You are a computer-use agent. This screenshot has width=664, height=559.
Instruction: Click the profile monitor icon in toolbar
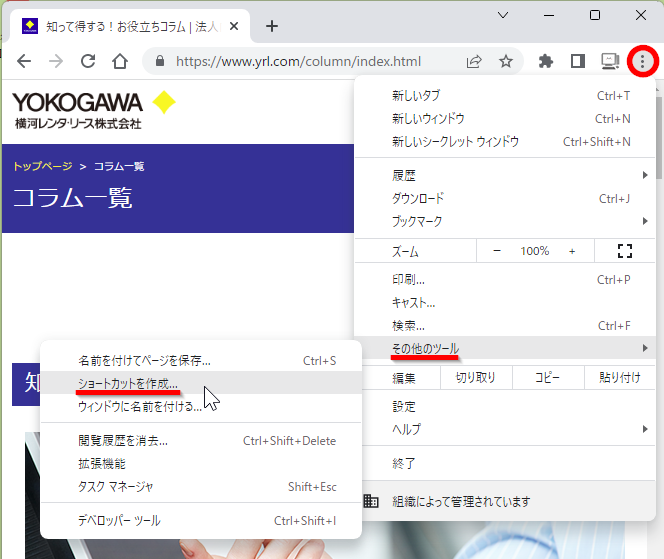610,62
